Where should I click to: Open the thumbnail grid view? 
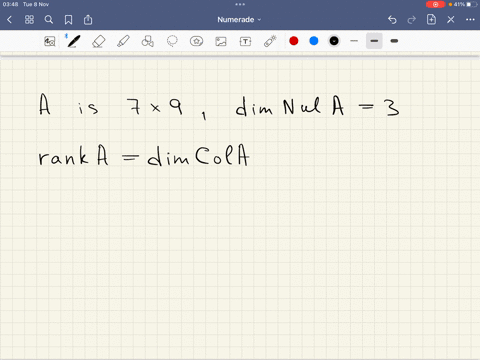[29, 20]
